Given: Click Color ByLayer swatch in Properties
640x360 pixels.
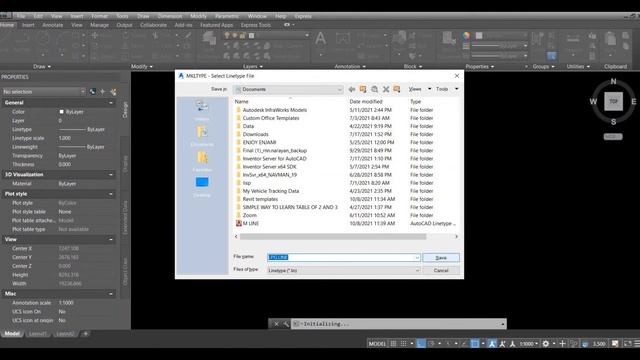Looking at the screenshot, I should 62,111.
